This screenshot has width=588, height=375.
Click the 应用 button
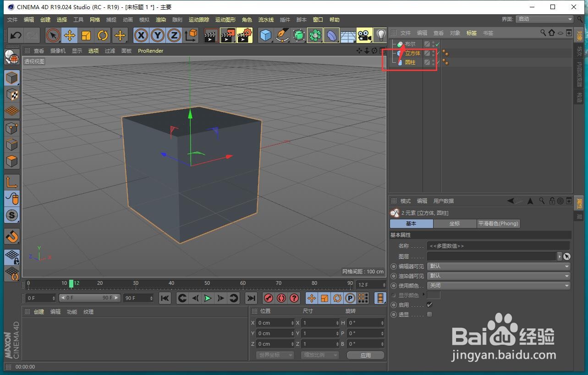365,355
